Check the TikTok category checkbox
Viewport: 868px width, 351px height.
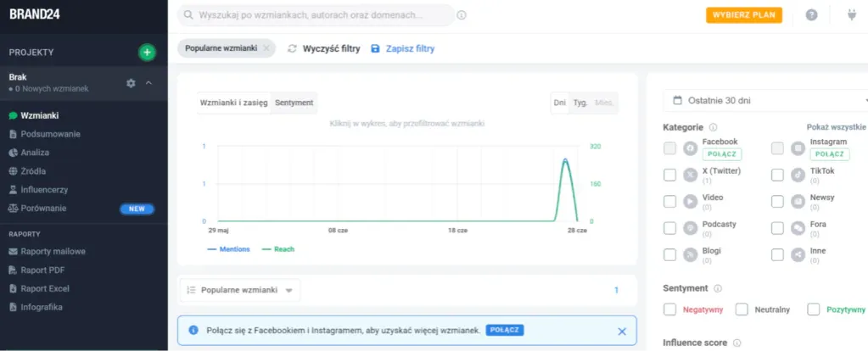coord(776,175)
